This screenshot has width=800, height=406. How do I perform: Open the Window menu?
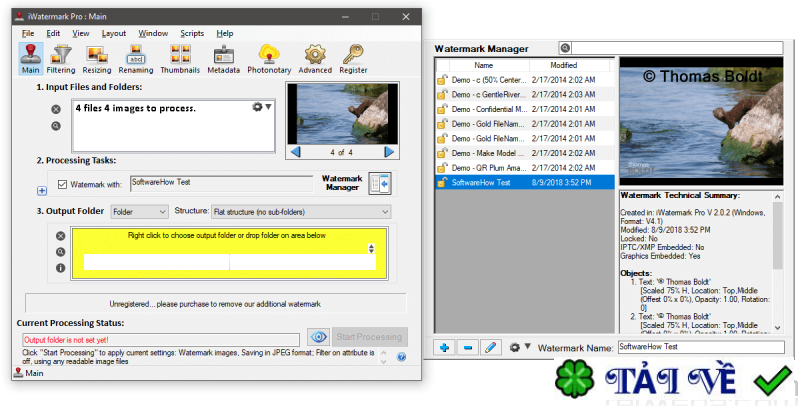click(x=153, y=33)
